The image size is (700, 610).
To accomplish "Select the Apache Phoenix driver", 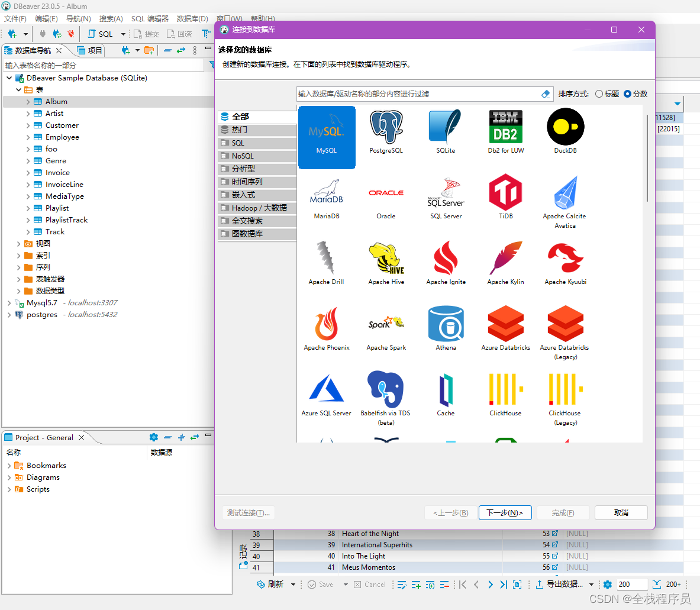I will tap(327, 329).
